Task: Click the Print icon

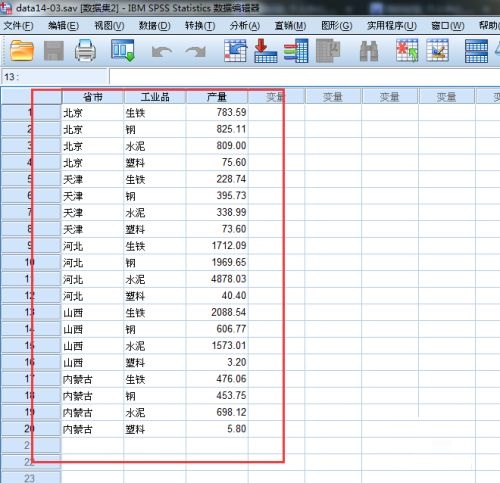Action: [x=86, y=50]
